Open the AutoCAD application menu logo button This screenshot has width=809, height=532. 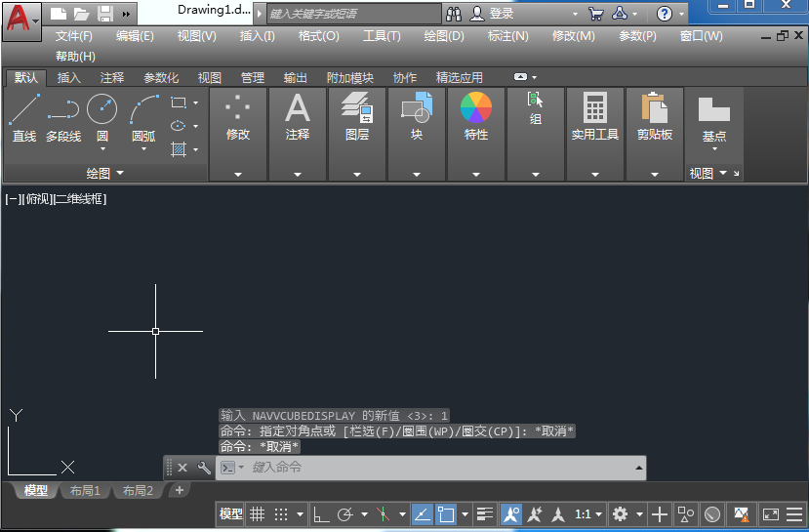coord(21,20)
